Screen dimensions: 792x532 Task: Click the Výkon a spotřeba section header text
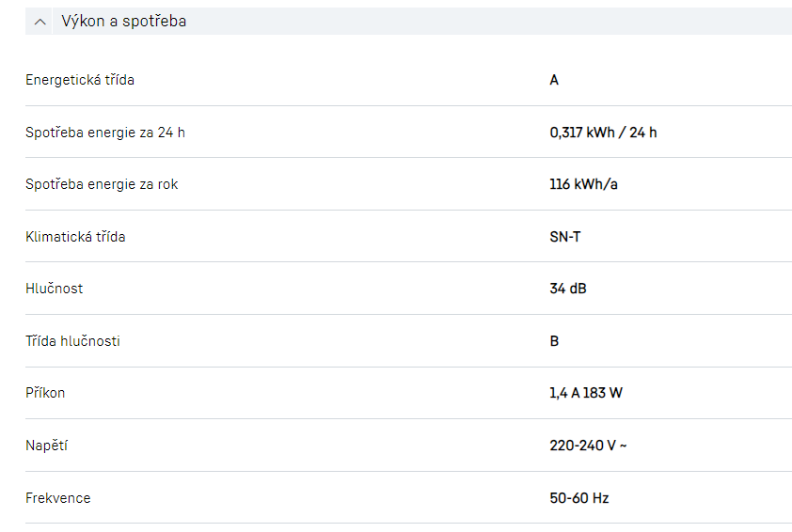(x=123, y=22)
